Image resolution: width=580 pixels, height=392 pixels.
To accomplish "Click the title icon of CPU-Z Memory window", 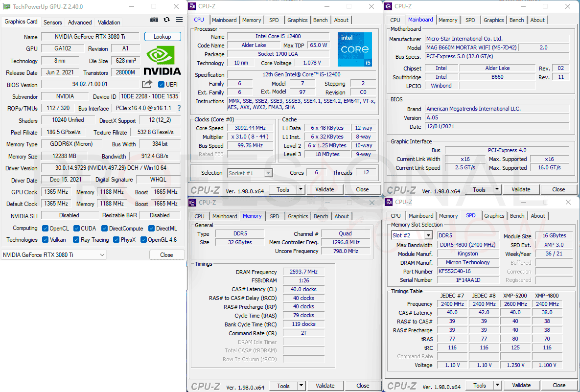I will point(193,202).
